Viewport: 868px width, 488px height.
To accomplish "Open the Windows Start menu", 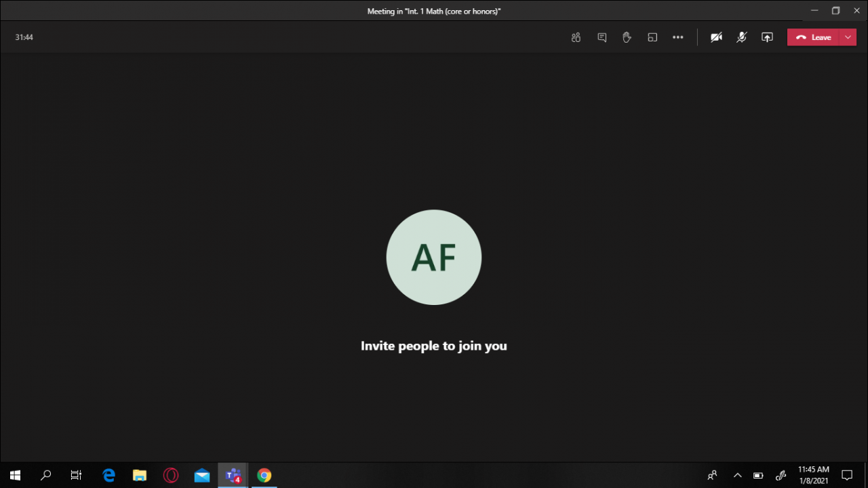I will click(x=15, y=475).
